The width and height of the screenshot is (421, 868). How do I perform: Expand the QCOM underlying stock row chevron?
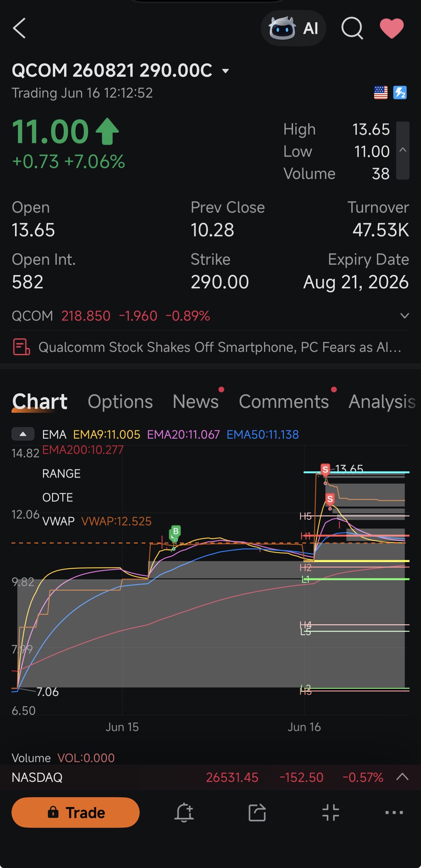[404, 315]
